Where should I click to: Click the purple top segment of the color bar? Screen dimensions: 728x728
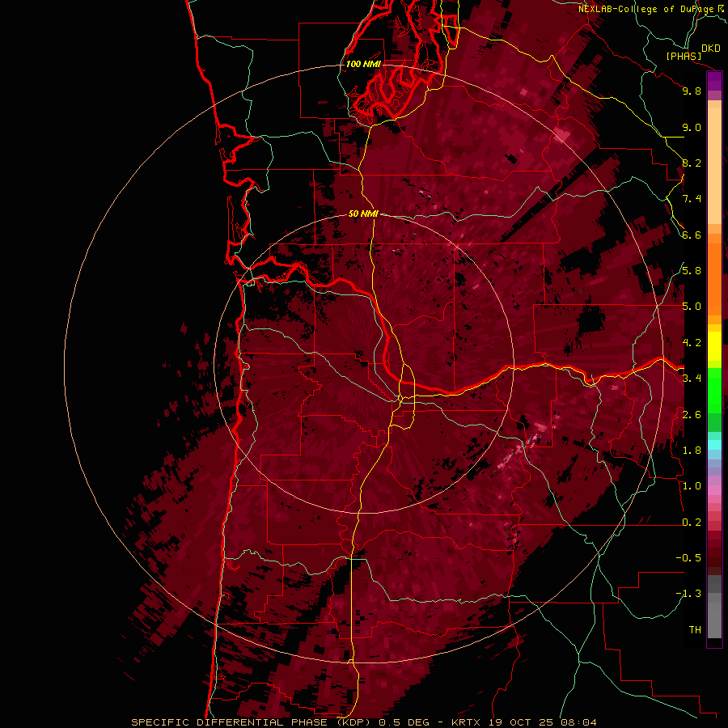[714, 82]
